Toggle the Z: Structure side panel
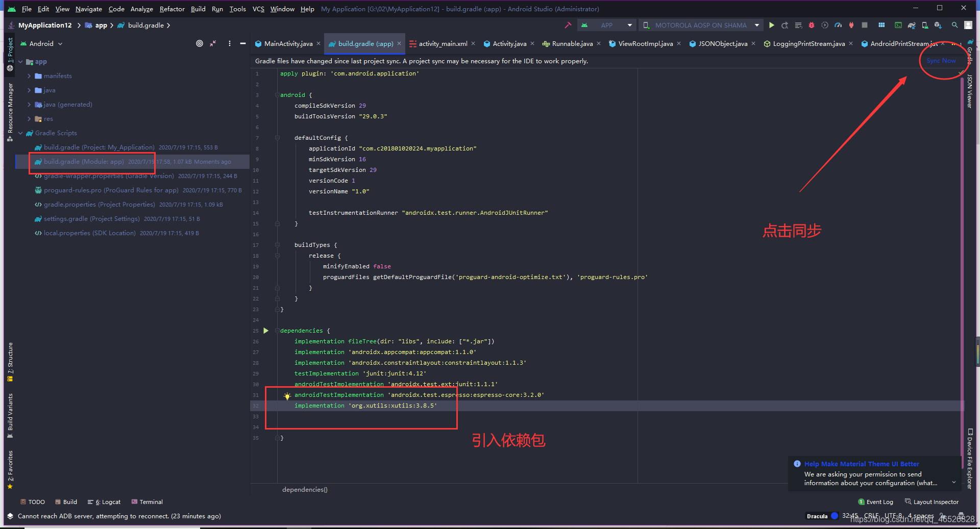The width and height of the screenshot is (980, 529). point(10,362)
